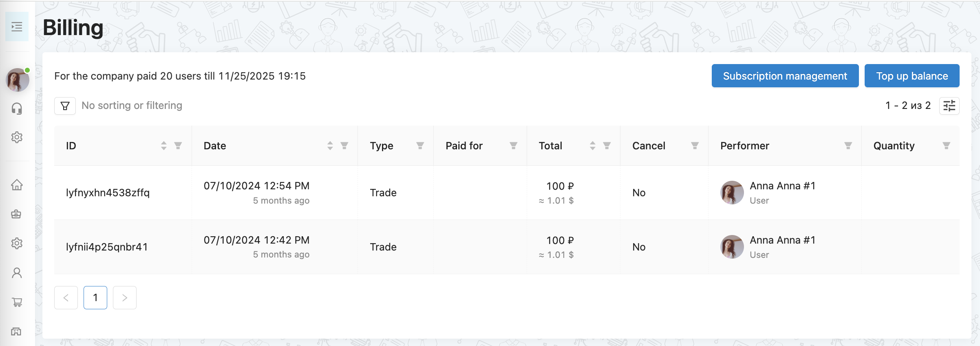Go to next page arrow
Screen dimensions: 980x346
[x=125, y=297]
